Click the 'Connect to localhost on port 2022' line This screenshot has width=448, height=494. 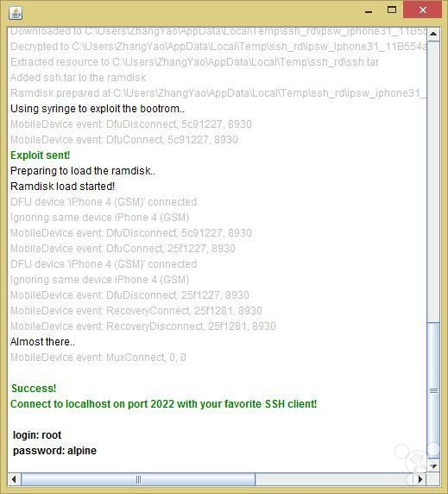click(164, 404)
